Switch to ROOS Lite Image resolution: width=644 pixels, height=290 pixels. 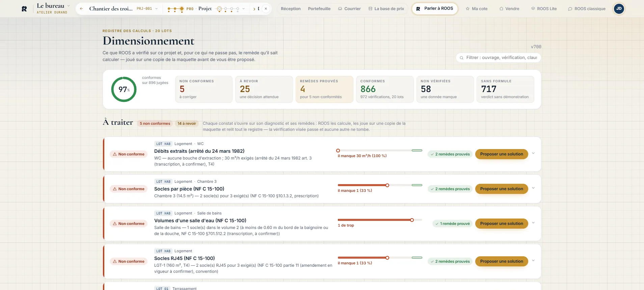pos(544,9)
